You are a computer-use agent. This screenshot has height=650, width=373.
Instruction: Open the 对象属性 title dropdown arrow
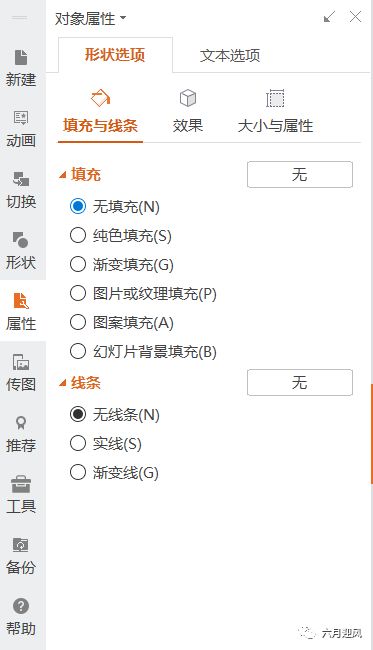tap(123, 18)
